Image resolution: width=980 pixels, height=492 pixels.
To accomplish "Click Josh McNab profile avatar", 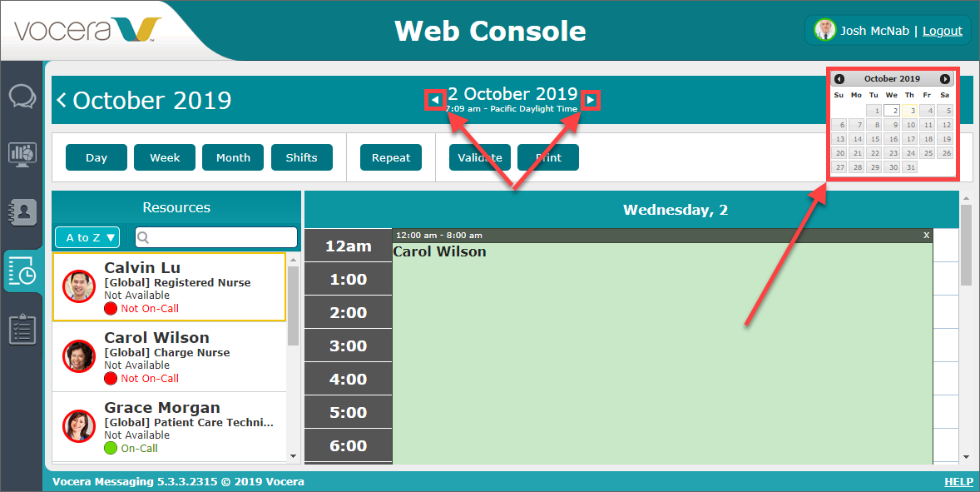I will pyautogui.click(x=825, y=30).
